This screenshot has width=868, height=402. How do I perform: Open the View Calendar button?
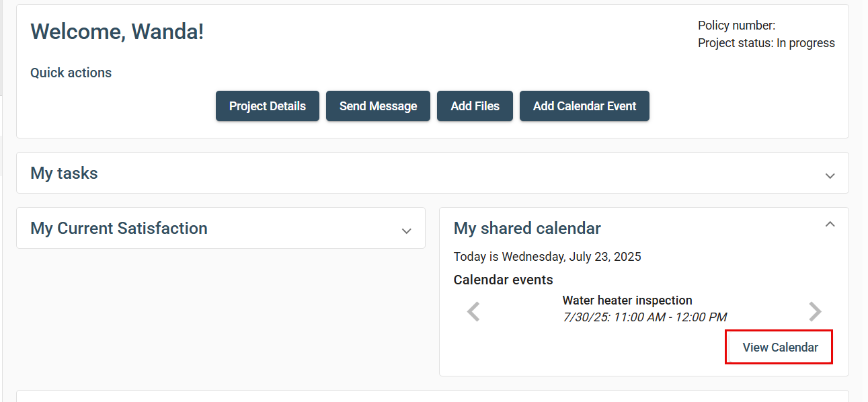coord(779,348)
